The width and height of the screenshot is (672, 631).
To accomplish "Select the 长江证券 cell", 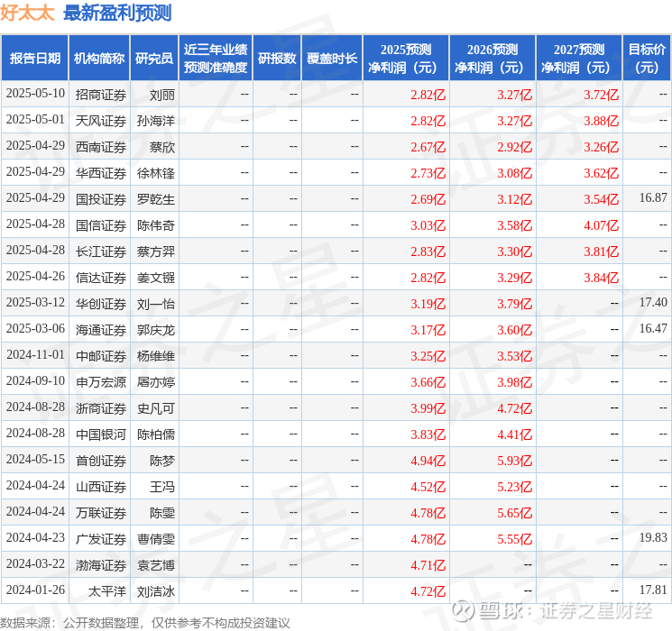I will pos(101,251).
